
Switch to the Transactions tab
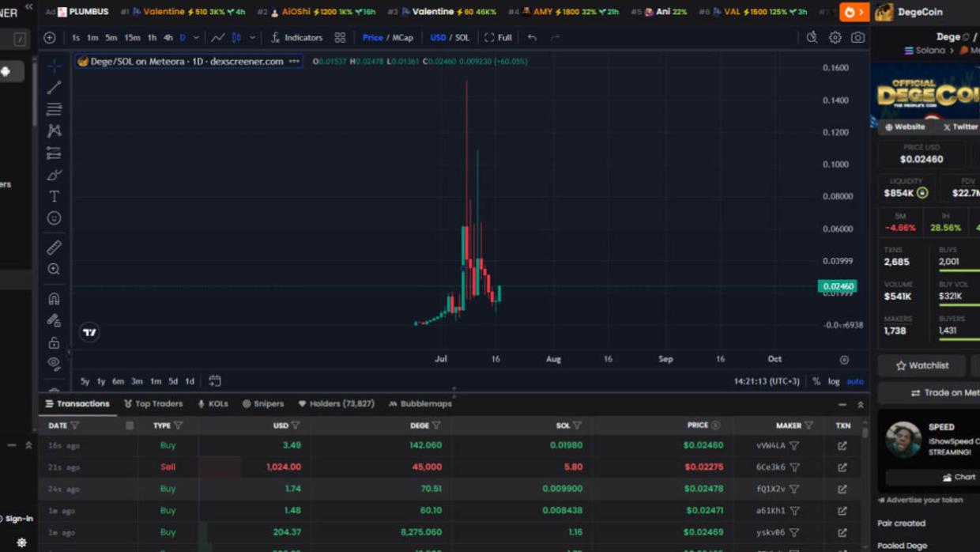77,403
